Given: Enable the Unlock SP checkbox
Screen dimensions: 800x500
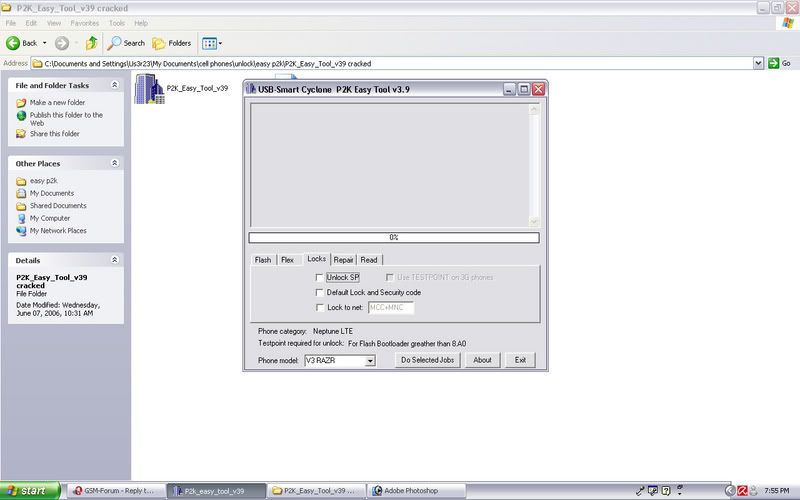Looking at the screenshot, I should (x=320, y=278).
